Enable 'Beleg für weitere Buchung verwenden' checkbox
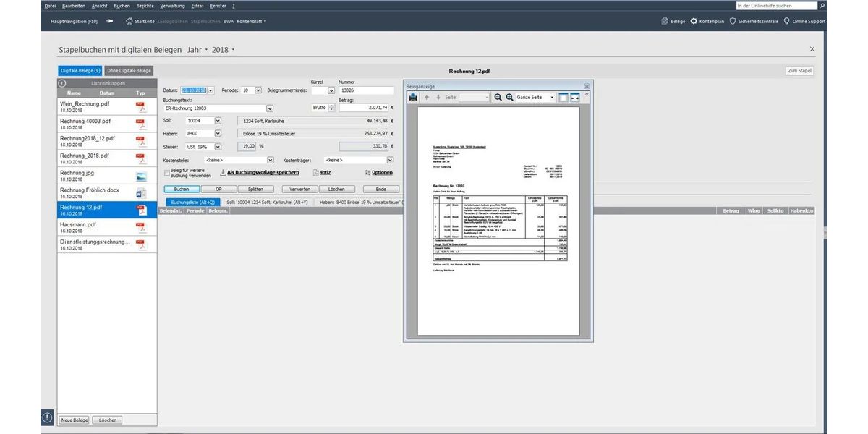The height and width of the screenshot is (434, 868). click(167, 172)
